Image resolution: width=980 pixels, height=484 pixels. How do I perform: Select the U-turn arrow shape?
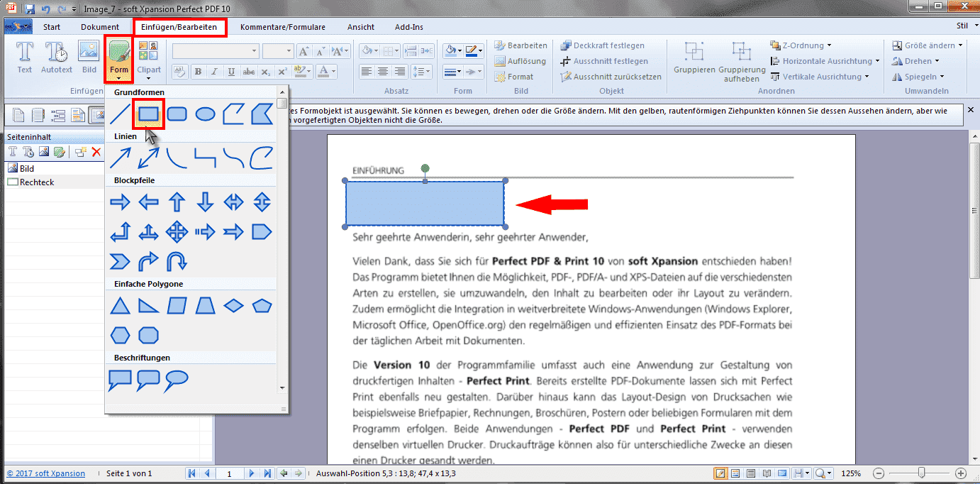point(177,262)
